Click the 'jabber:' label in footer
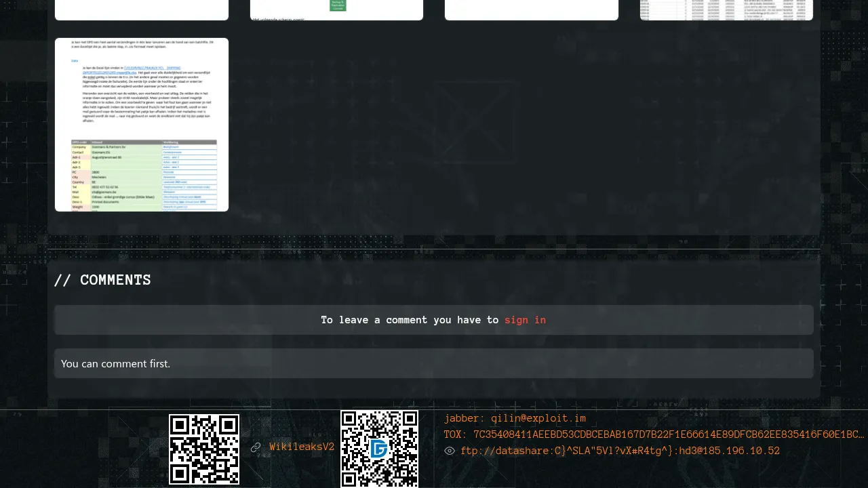Viewport: 868px width, 488px height. point(465,419)
